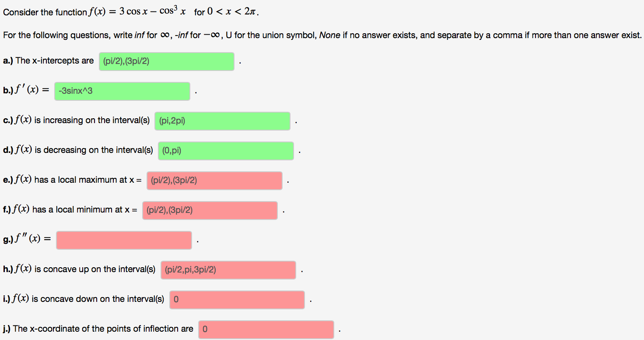Click the red (pi/2),(3pi/2) maximum answer

(214, 180)
